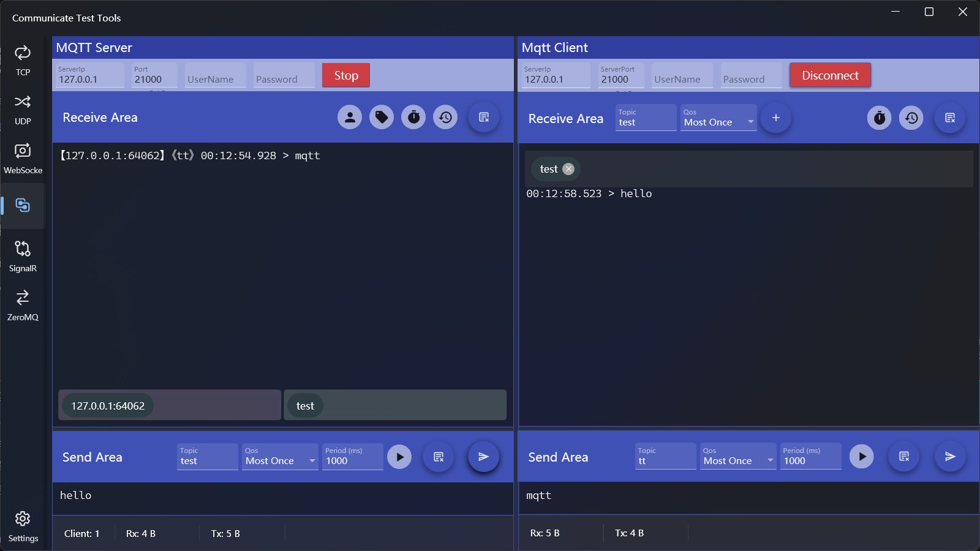Disconnect the Mqtt client
Screen dimensions: 980x551
click(830, 75)
